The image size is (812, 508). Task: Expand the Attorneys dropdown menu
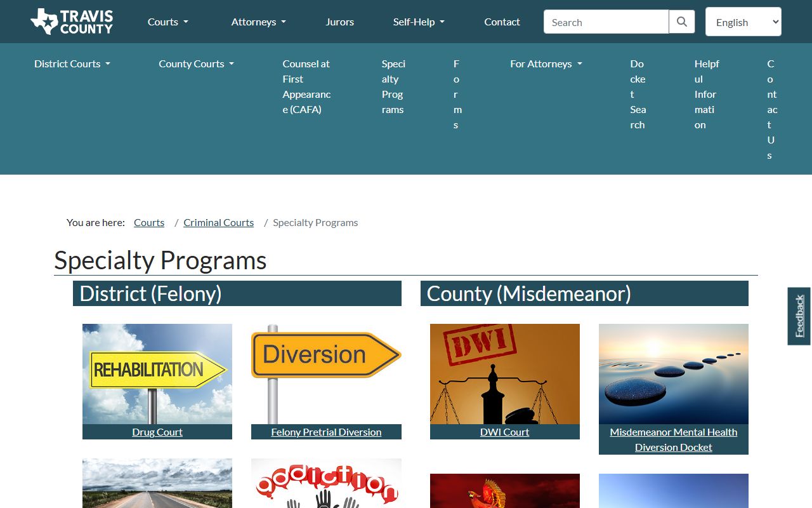(259, 22)
